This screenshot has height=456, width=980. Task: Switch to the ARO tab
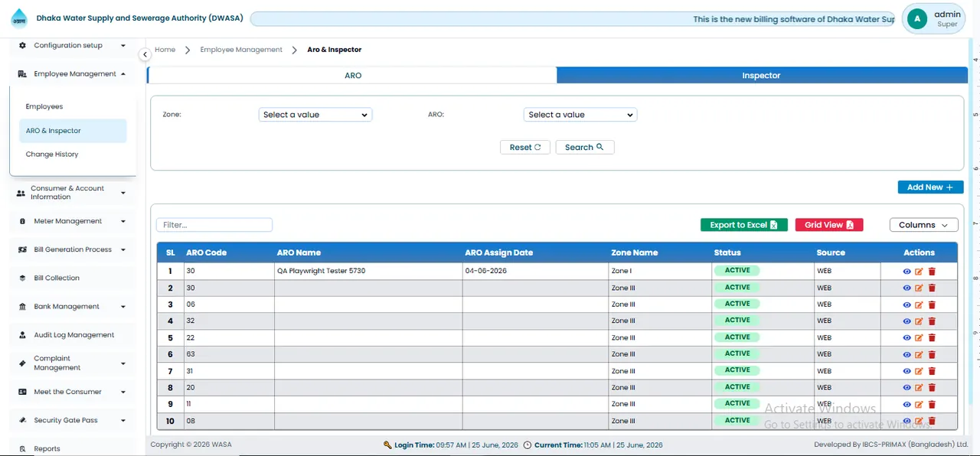click(352, 76)
